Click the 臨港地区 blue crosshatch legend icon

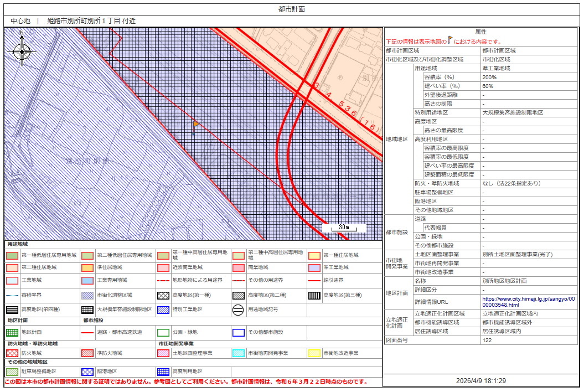coord(87,372)
